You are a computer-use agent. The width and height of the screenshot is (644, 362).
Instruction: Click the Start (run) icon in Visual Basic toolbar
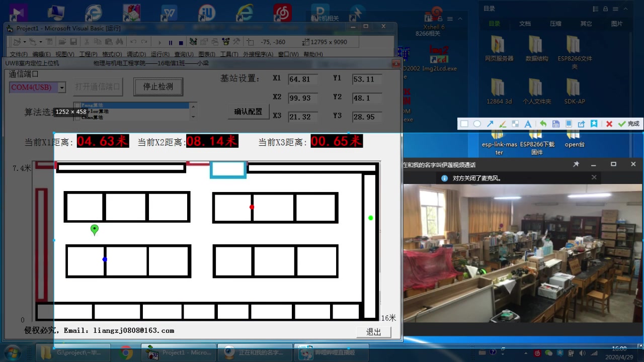160,42
